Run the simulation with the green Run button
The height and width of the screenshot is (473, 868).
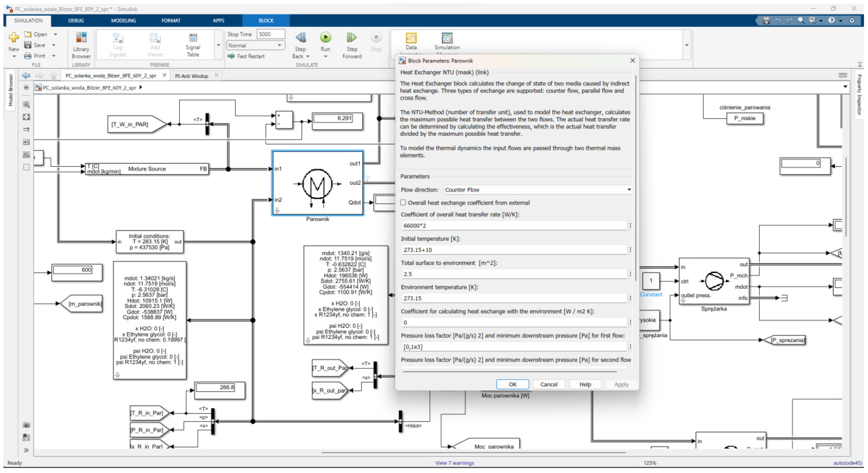coord(325,37)
